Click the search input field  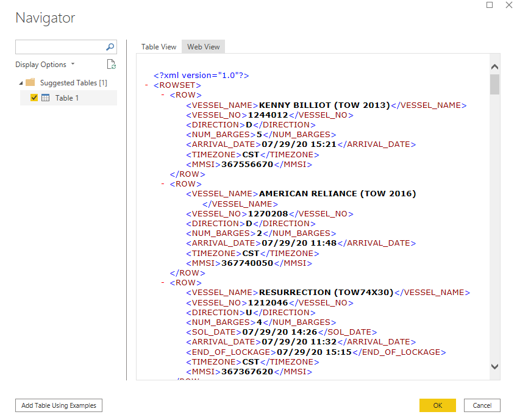[x=61, y=47]
